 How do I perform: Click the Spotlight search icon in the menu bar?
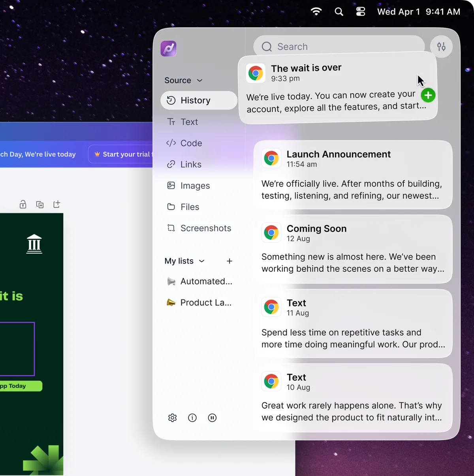click(x=339, y=11)
